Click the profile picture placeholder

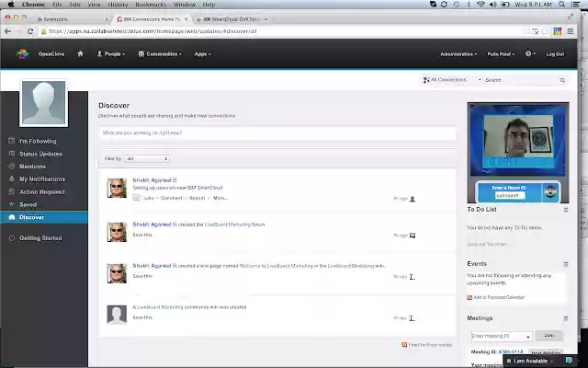(44, 103)
